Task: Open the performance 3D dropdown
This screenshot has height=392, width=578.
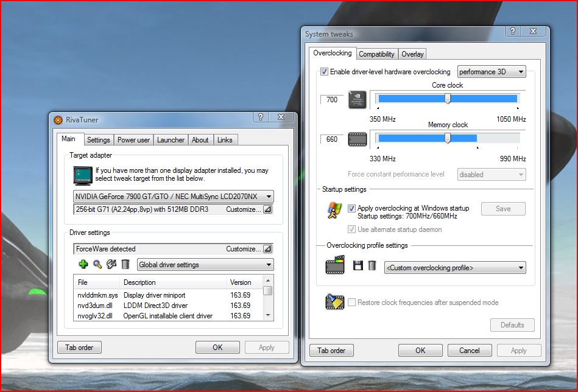Action: click(x=492, y=71)
